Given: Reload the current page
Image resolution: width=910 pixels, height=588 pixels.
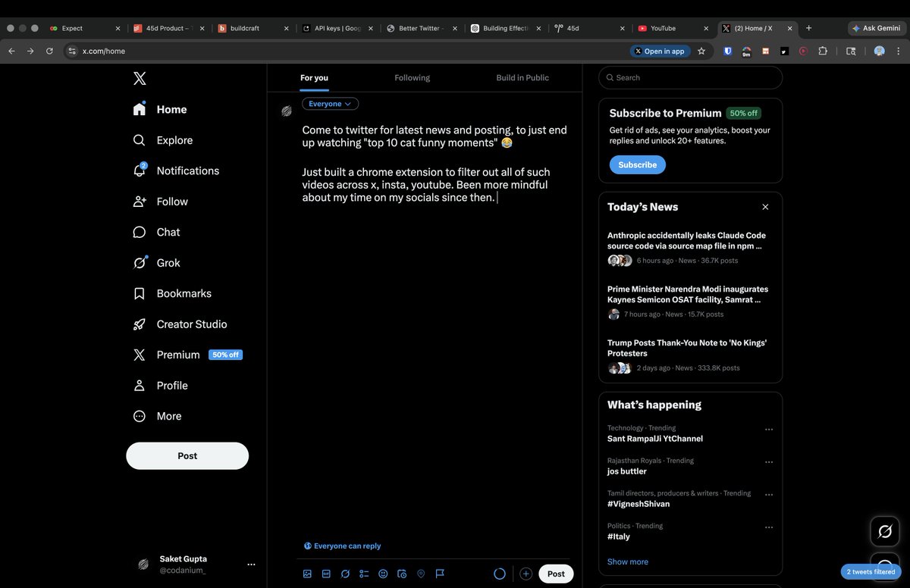Looking at the screenshot, I should [49, 51].
